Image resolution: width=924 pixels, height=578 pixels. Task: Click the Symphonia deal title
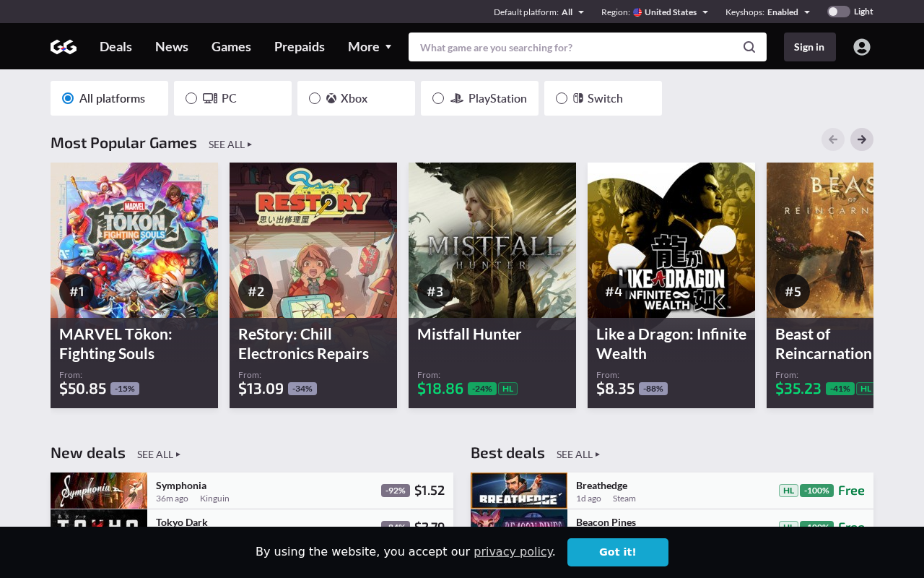[181, 486]
